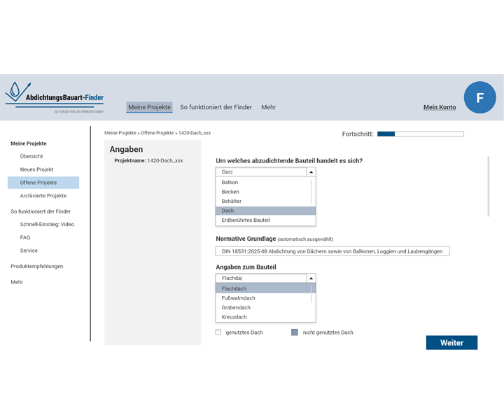Open Schnell-Einstieg: Video in sidebar
The height and width of the screenshot is (420, 504).
click(x=47, y=225)
